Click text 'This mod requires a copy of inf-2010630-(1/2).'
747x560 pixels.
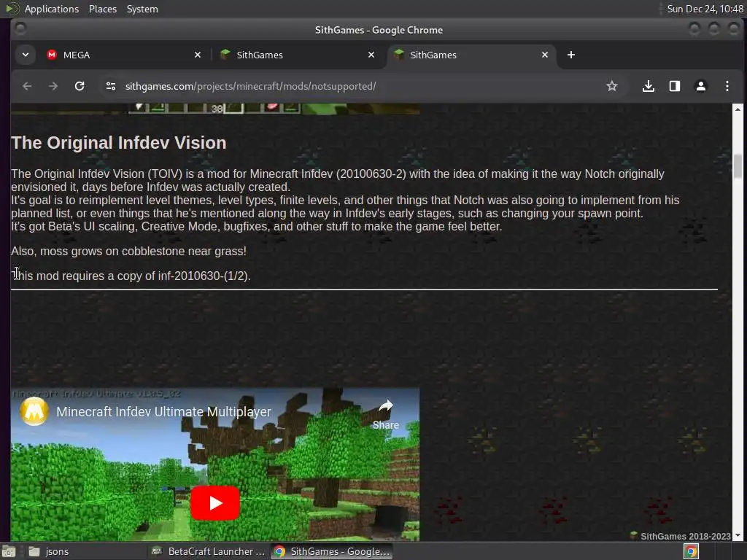(131, 276)
